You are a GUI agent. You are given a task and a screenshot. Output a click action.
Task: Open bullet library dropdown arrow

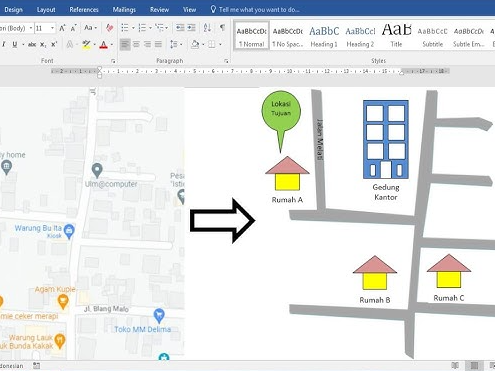[133, 28]
